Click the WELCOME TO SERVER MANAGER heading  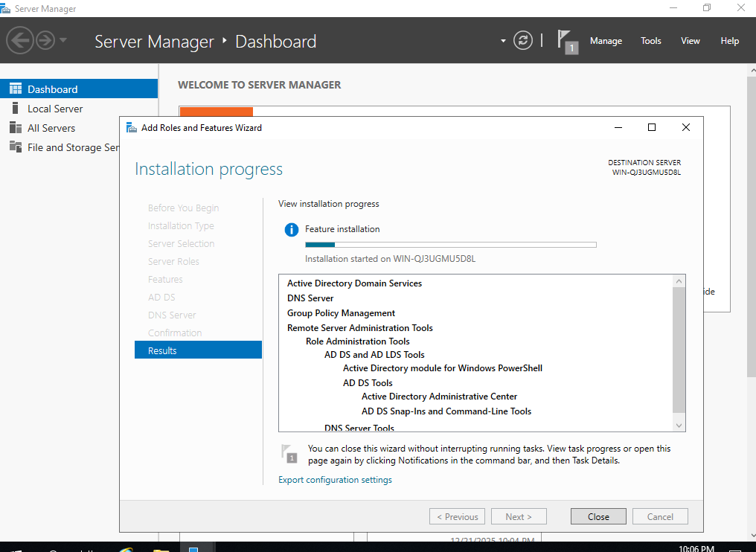[x=260, y=85]
